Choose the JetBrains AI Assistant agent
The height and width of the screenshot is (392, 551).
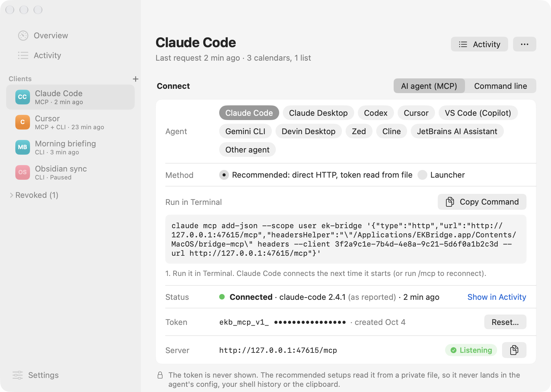click(457, 131)
